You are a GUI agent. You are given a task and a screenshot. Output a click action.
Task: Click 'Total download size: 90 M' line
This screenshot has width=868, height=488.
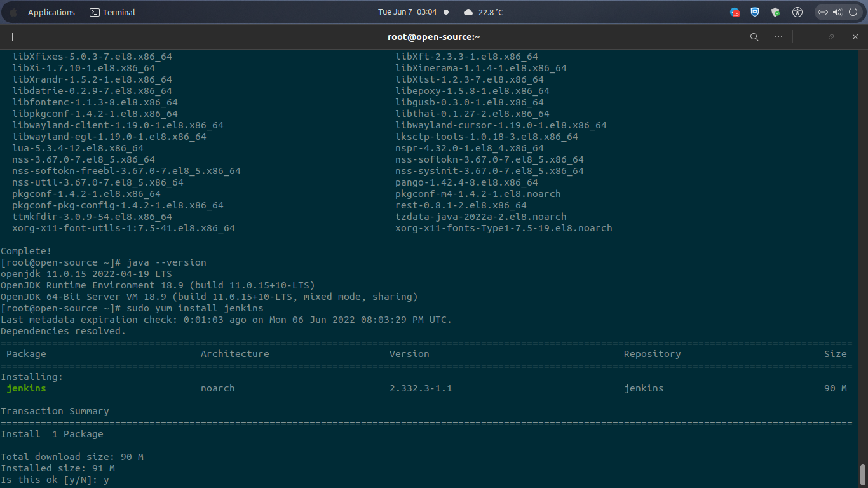72,457
